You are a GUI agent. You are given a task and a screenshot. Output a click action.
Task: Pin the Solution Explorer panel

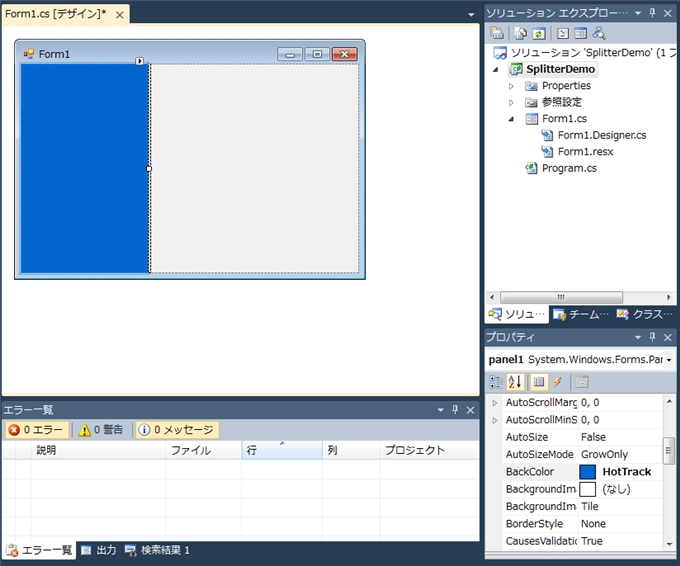click(653, 13)
